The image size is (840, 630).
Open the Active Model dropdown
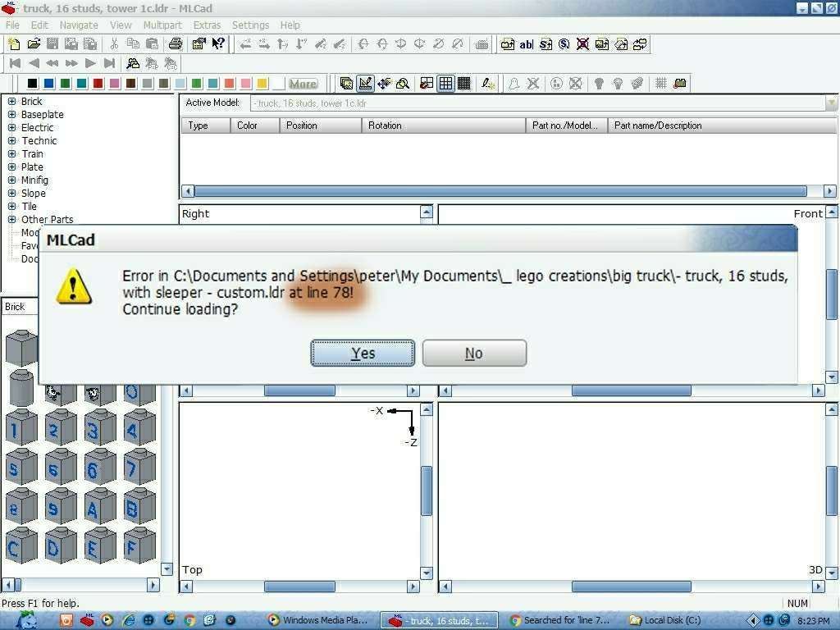coord(830,103)
